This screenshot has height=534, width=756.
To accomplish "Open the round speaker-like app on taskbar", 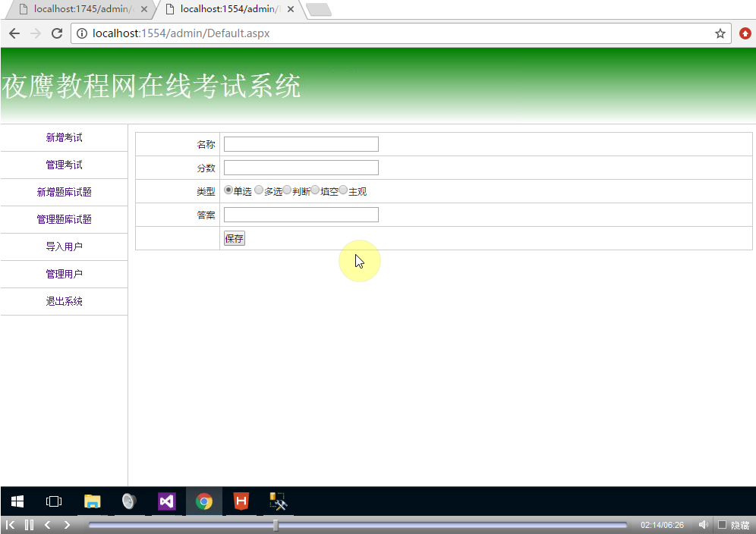I will (129, 501).
